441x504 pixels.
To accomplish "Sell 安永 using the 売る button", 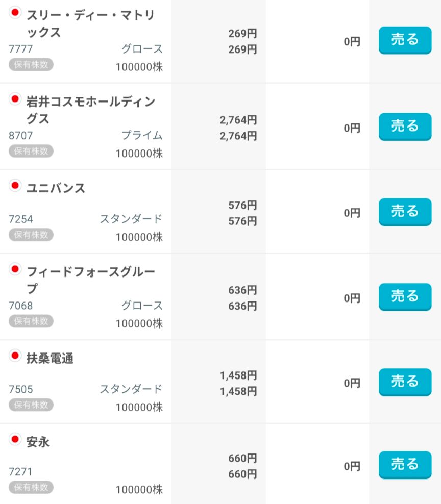I will pyautogui.click(x=405, y=465).
